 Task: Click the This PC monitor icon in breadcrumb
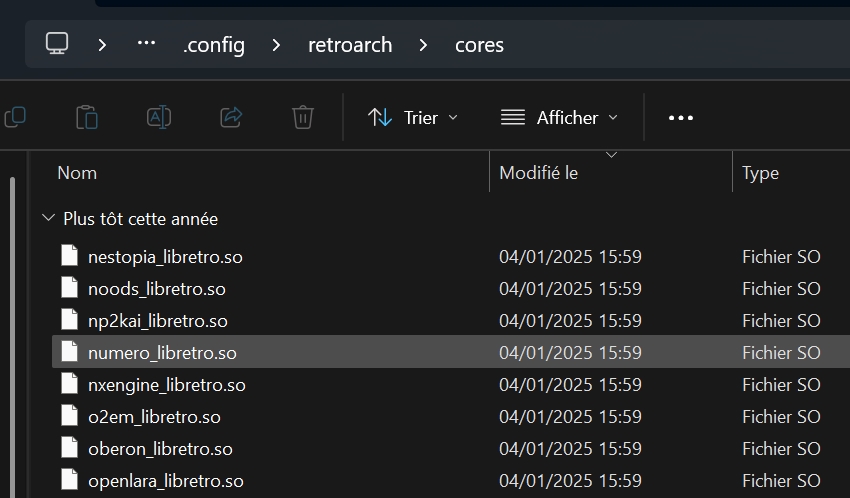pos(57,43)
